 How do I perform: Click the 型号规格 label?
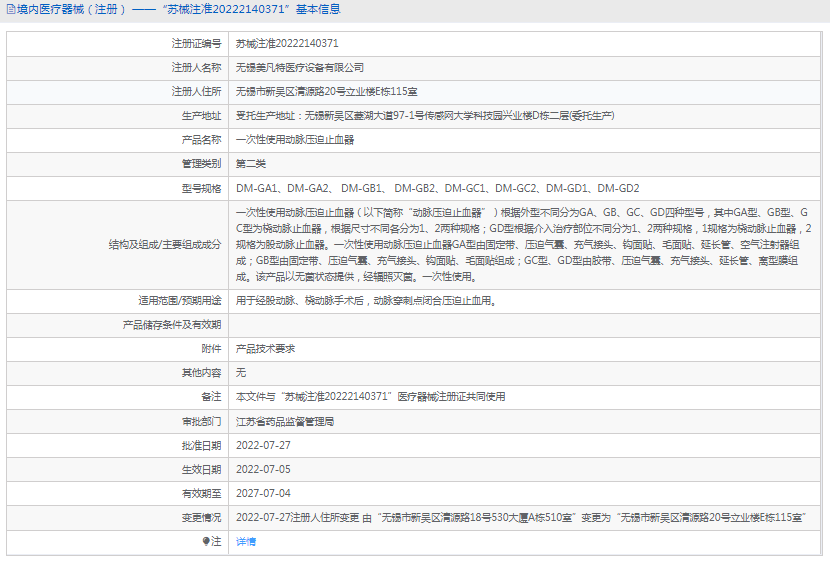(x=201, y=188)
